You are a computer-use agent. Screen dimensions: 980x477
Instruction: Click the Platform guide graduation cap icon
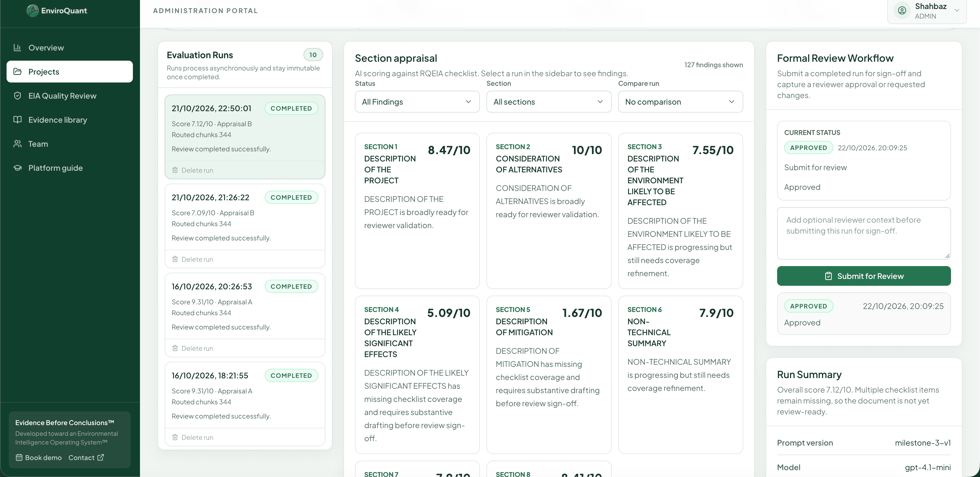click(x=17, y=168)
